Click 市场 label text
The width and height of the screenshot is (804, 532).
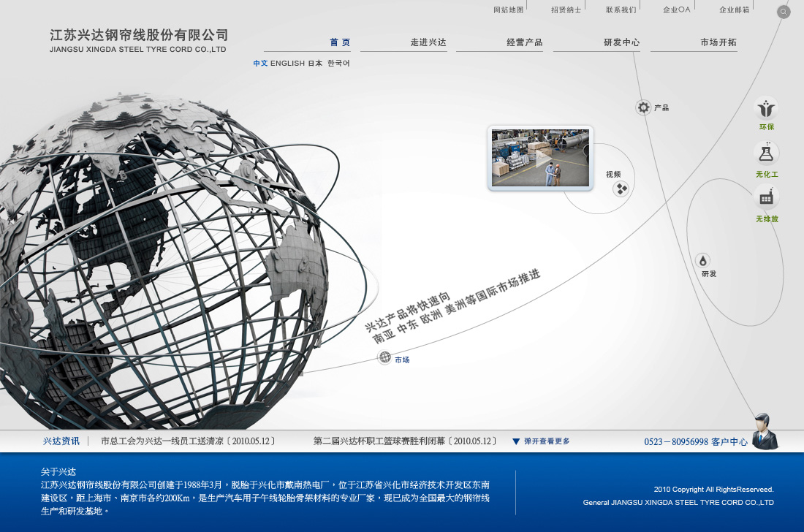(x=402, y=360)
